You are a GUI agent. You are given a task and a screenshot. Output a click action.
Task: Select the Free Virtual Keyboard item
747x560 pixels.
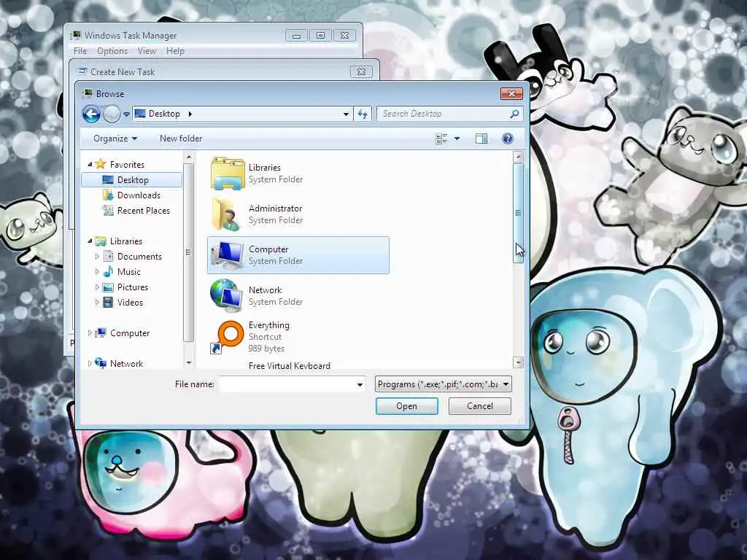(289, 366)
